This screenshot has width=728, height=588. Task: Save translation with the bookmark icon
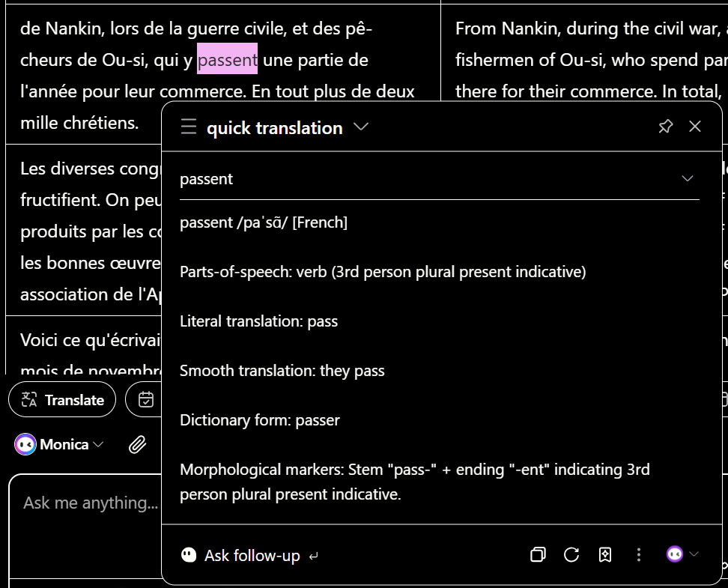[x=605, y=555]
